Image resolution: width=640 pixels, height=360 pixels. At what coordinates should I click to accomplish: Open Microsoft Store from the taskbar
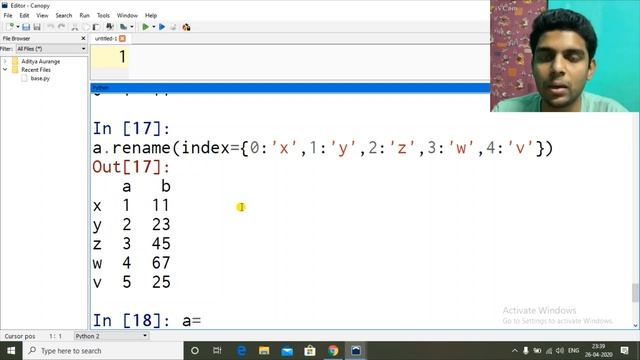click(x=310, y=351)
